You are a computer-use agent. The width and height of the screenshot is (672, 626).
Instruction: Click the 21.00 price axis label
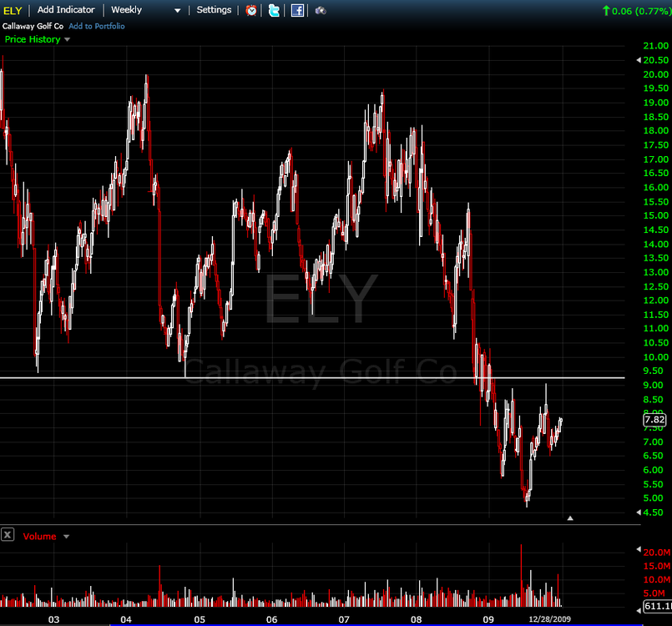point(655,46)
